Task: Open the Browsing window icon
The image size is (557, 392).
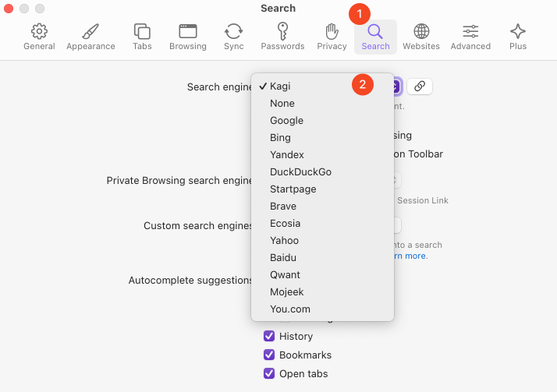Action: coord(188,31)
